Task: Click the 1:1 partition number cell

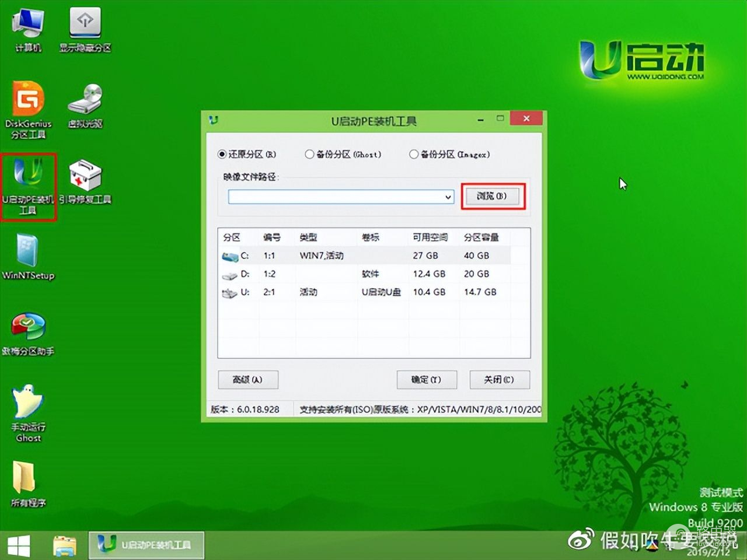Action: (x=269, y=256)
